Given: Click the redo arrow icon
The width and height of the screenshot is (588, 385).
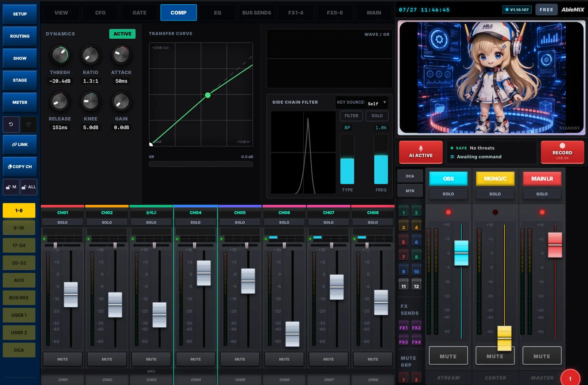Looking at the screenshot, I should pos(29,124).
